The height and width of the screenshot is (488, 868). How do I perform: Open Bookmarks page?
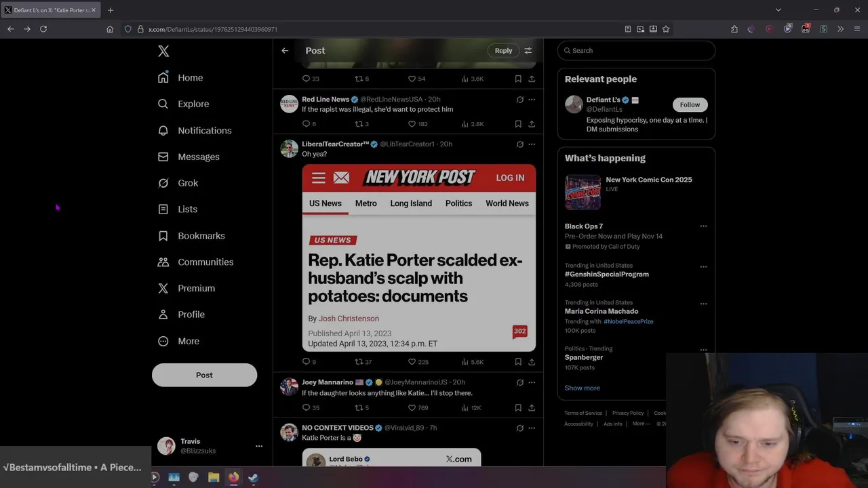click(x=191, y=236)
